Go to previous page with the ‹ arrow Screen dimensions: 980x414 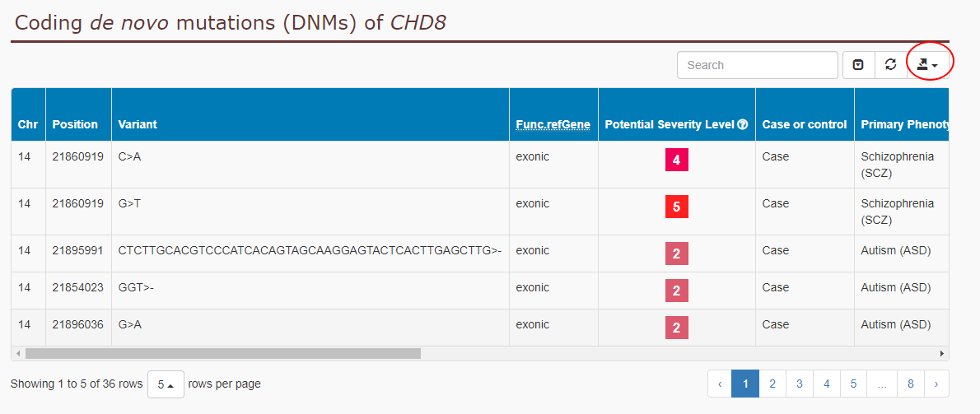(x=720, y=384)
